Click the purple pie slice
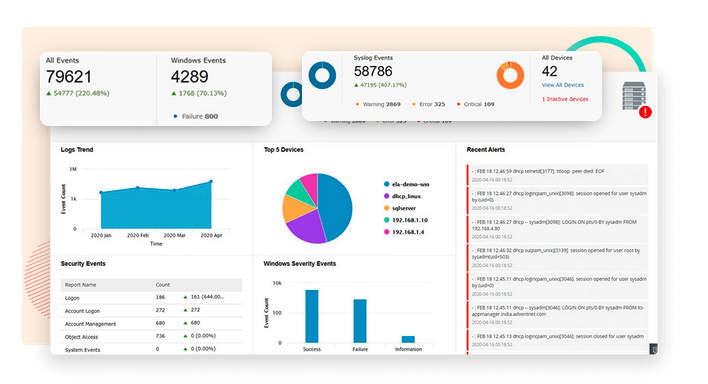 307,227
